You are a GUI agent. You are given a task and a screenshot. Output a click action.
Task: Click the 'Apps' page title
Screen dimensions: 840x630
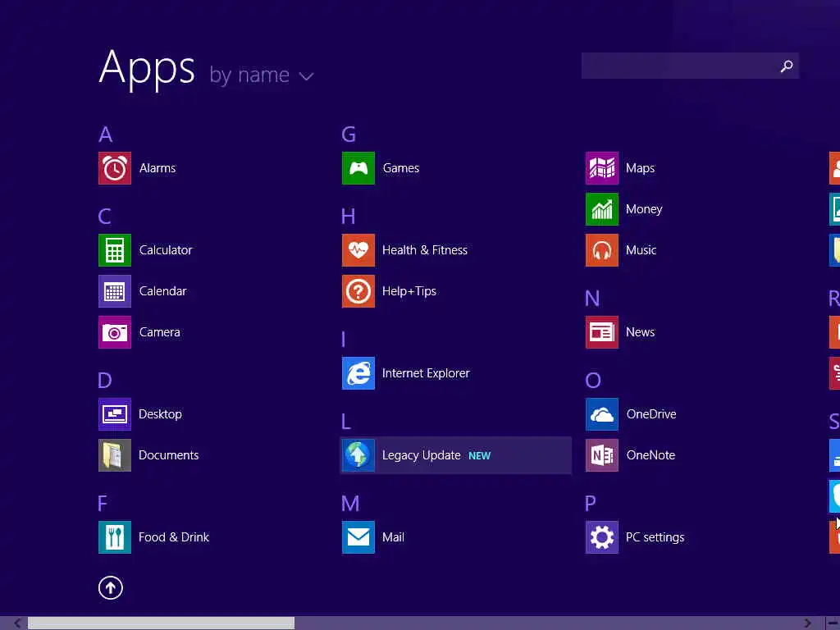(x=147, y=70)
